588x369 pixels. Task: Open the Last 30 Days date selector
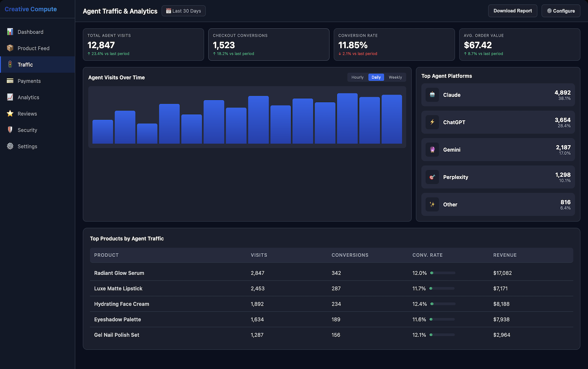coord(184,11)
